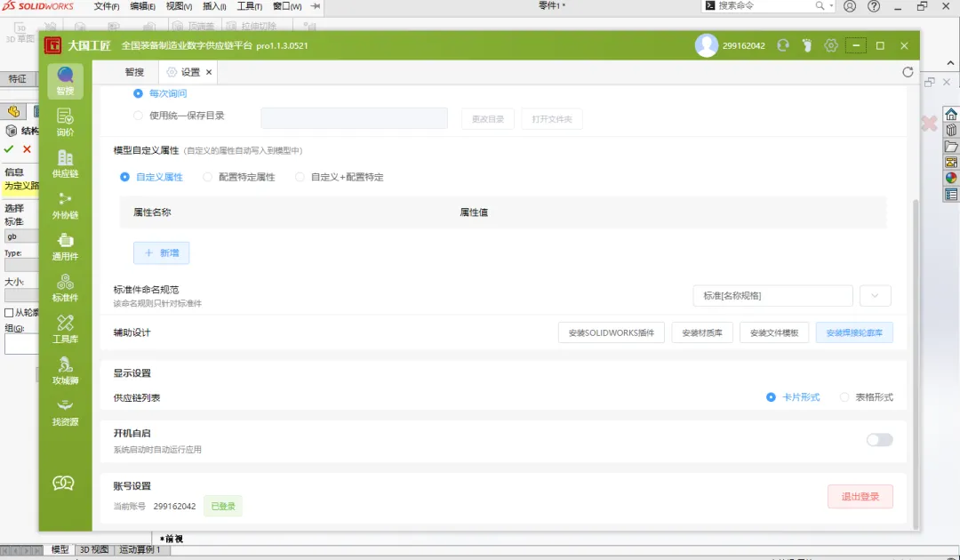Image resolution: width=960 pixels, height=560 pixels.
Task: Select 卡片形式 display mode
Action: [771, 397]
